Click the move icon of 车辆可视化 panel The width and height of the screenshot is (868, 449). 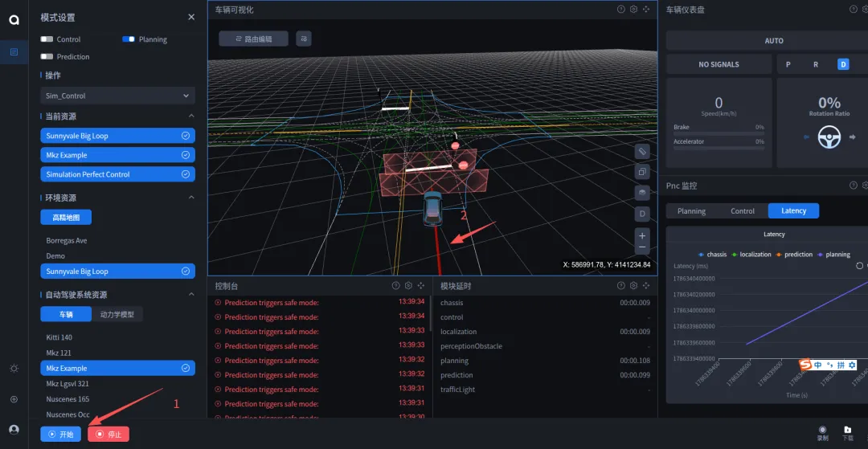[x=646, y=10]
